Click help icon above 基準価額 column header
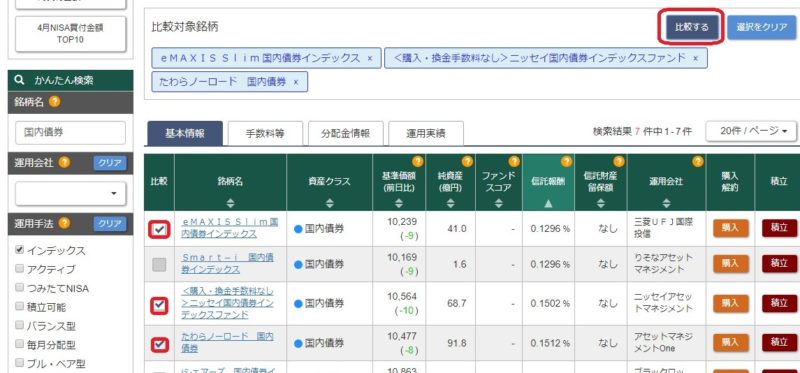This screenshot has height=373, width=800. tap(418, 162)
